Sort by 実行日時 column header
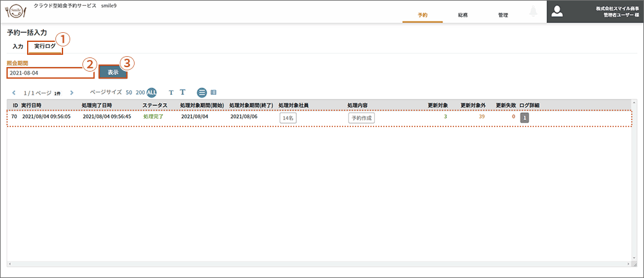Screen dimensions: 644x278 click(x=32, y=105)
